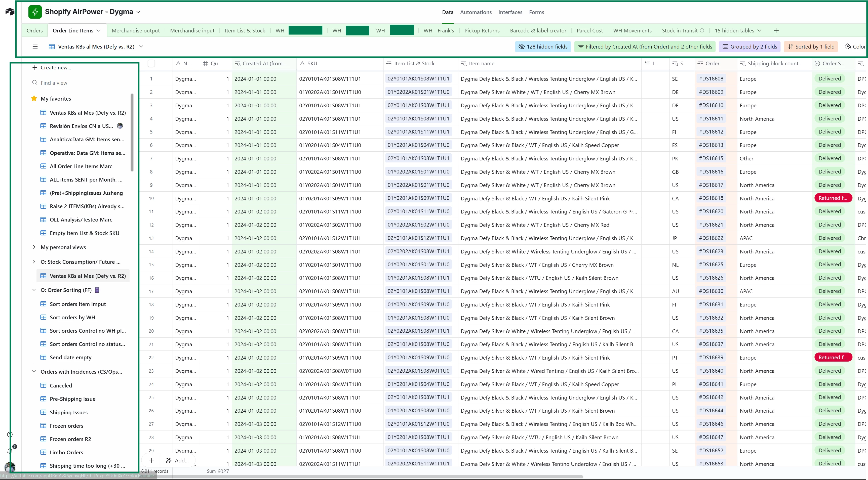868x480 pixels.
Task: Open the Merchandise output table tab
Action: [135, 30]
